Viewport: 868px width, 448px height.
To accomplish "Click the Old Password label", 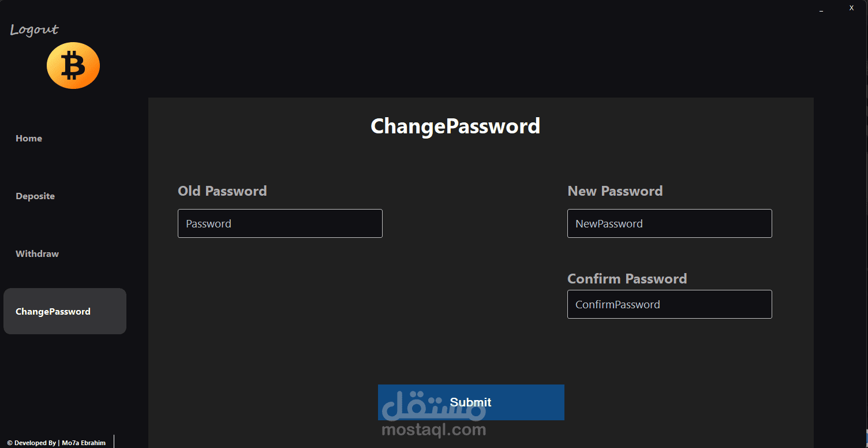I will (222, 191).
